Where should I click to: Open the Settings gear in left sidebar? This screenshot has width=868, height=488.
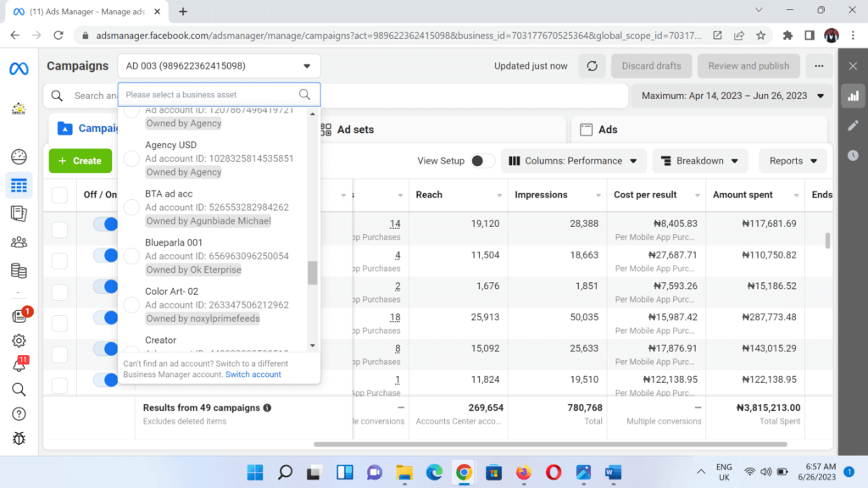tap(19, 341)
